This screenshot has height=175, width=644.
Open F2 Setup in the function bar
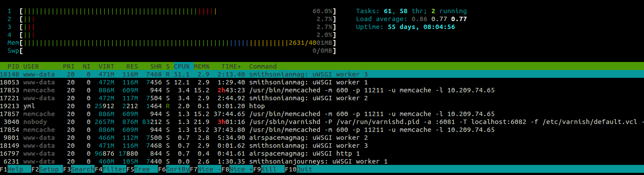click(x=47, y=169)
